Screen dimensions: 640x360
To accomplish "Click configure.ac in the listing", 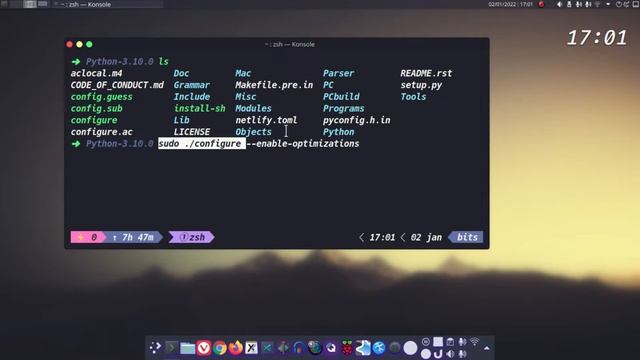I will pos(102,132).
